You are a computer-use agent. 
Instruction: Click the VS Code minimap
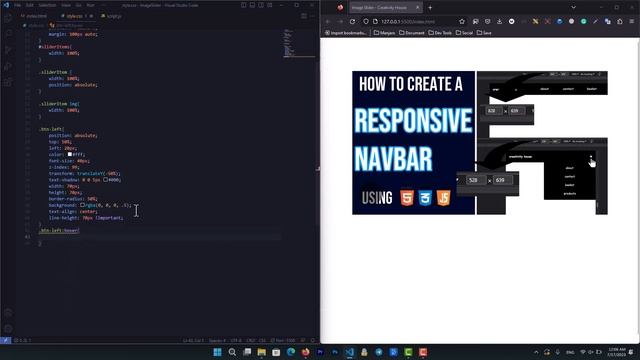(299, 43)
